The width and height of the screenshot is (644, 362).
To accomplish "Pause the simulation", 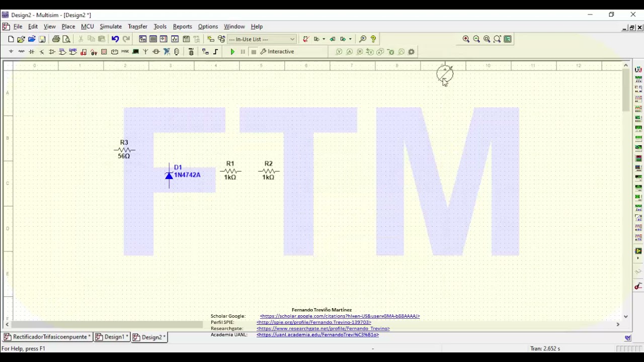I will tap(243, 52).
